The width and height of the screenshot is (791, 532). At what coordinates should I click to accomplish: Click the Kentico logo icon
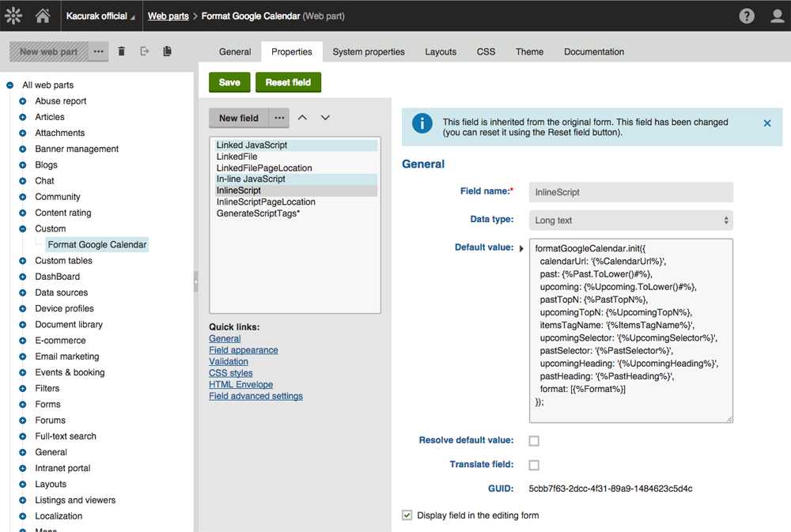[13, 16]
